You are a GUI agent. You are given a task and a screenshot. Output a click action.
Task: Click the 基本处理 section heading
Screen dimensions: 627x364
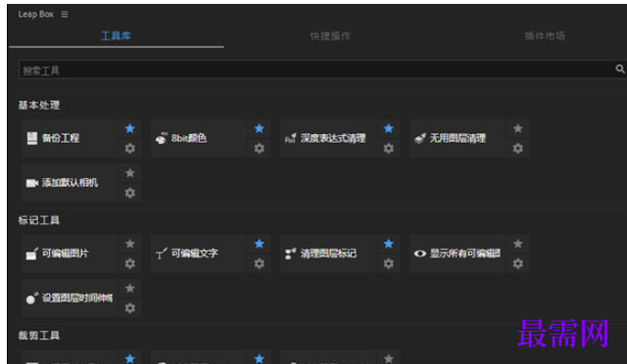(39, 106)
